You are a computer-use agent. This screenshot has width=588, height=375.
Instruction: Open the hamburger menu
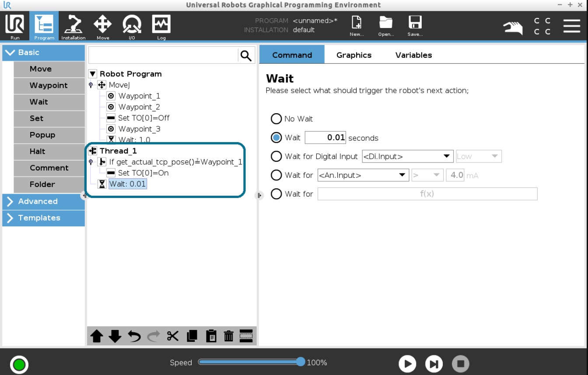click(x=571, y=26)
